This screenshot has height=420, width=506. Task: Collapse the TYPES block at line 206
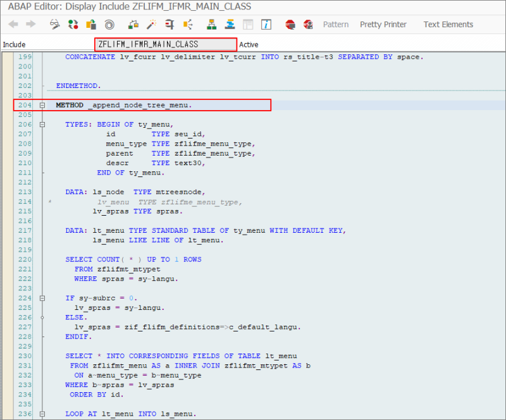pyautogui.click(x=42, y=124)
